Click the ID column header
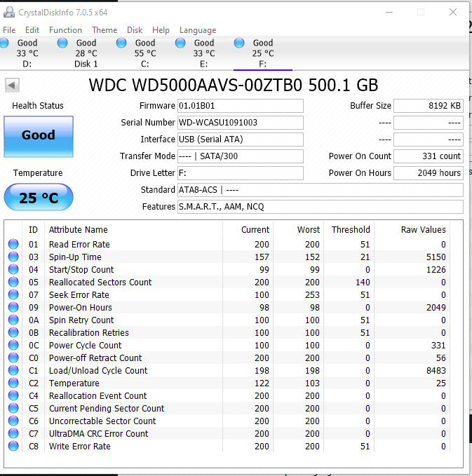The height and width of the screenshot is (476, 472). point(33,229)
